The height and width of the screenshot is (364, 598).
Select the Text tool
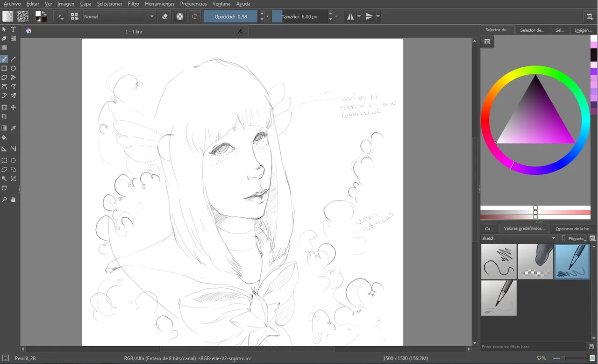[14, 29]
